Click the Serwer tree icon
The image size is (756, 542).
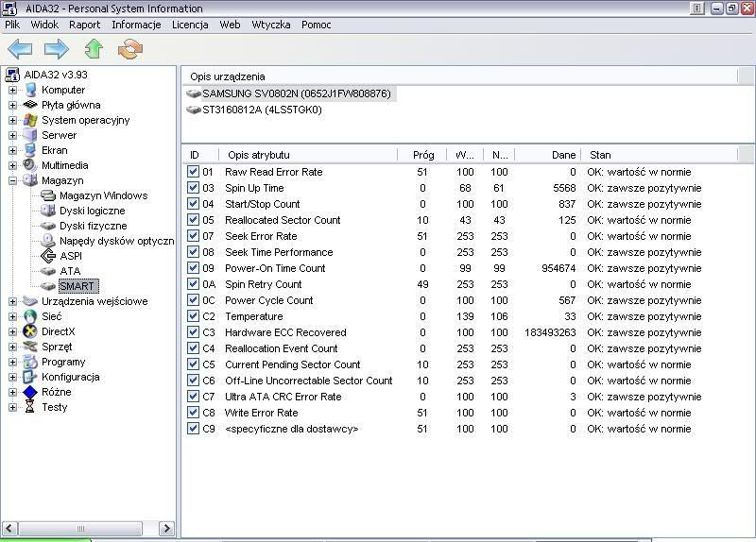point(30,135)
